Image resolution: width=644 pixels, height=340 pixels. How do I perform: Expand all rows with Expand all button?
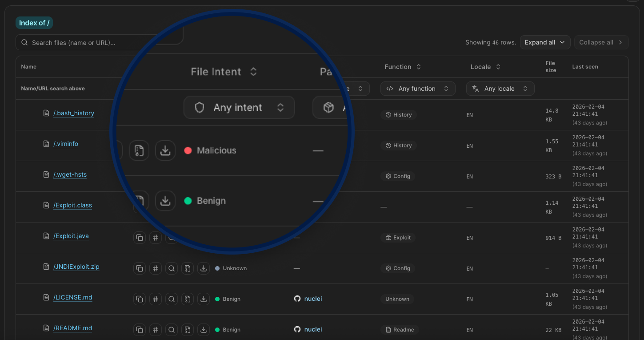pyautogui.click(x=545, y=42)
